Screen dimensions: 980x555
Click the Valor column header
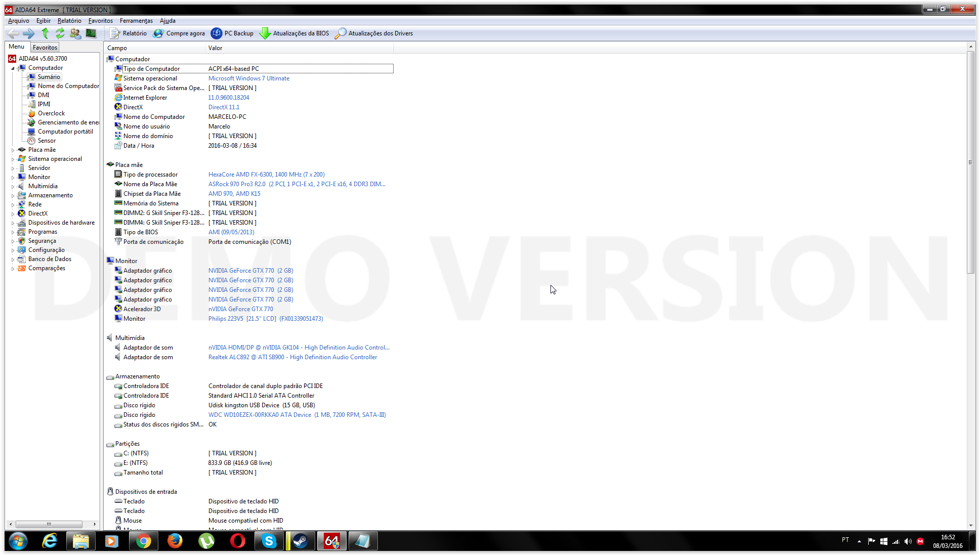300,48
